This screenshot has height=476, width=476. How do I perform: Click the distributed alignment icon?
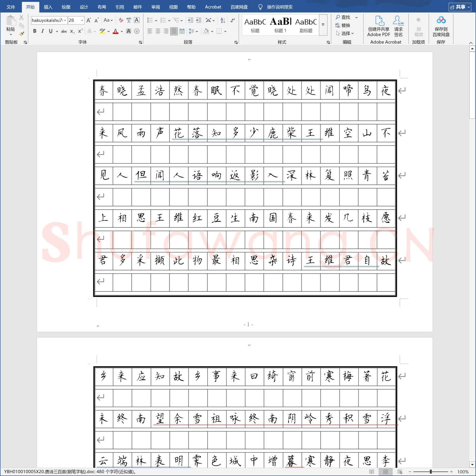182,31
